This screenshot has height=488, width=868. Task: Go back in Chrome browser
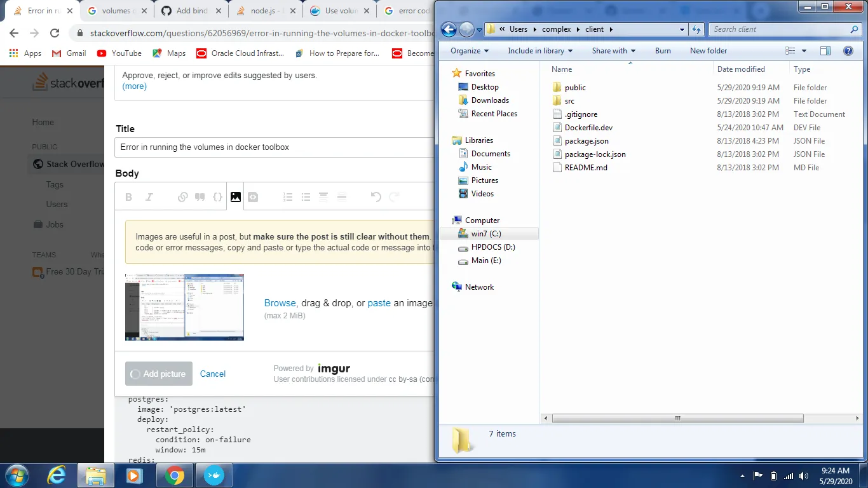pos(14,33)
